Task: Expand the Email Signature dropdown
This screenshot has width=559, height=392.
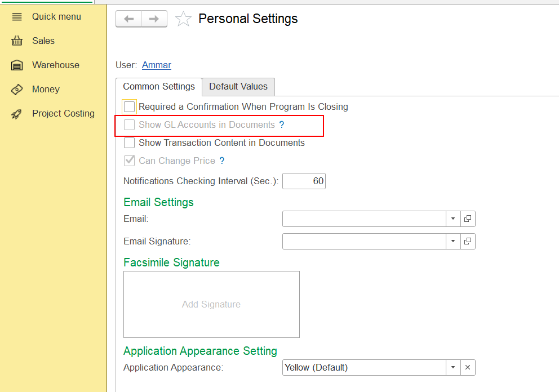Action: point(453,242)
